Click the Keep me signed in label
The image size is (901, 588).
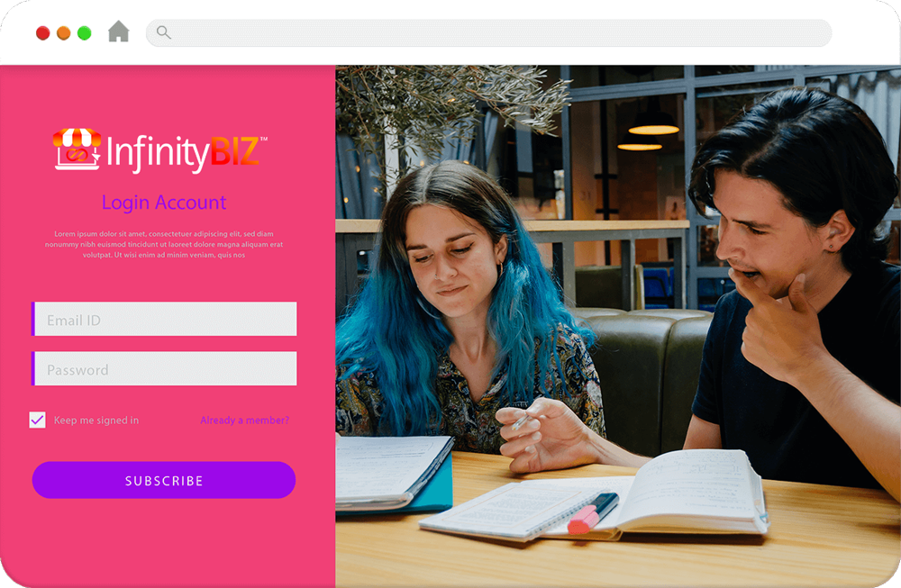[96, 421]
